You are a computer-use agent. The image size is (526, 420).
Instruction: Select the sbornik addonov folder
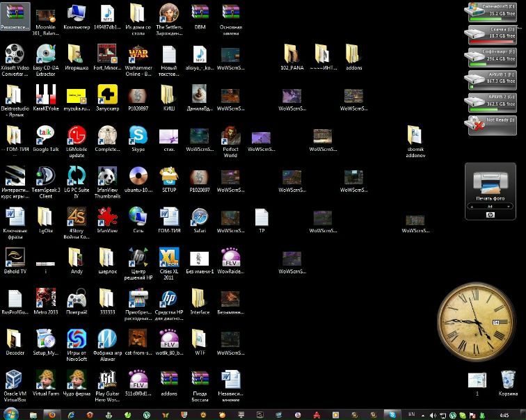pos(415,135)
